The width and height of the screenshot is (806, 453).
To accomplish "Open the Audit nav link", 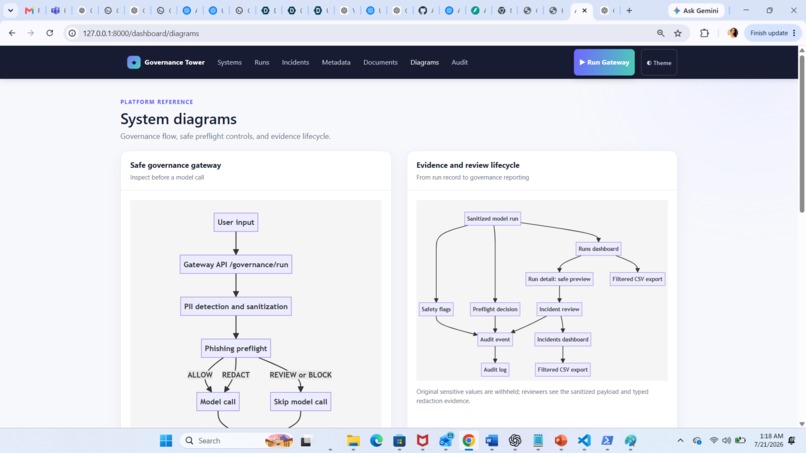I will coord(460,62).
